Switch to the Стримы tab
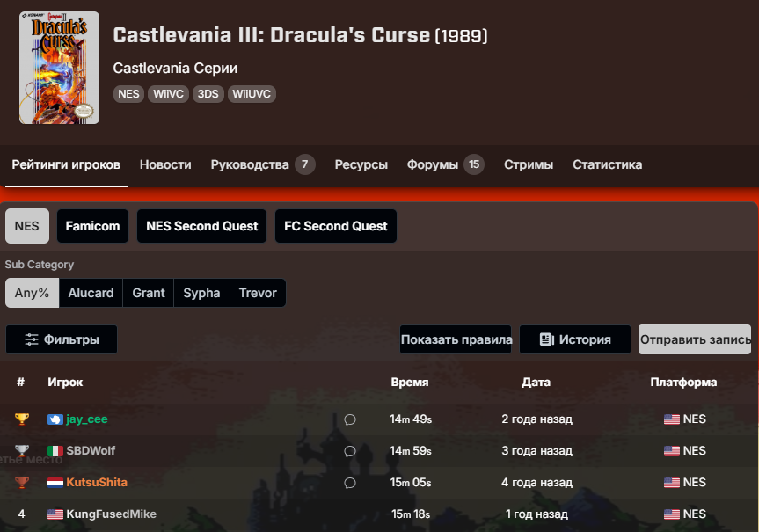759x532 pixels. click(529, 165)
